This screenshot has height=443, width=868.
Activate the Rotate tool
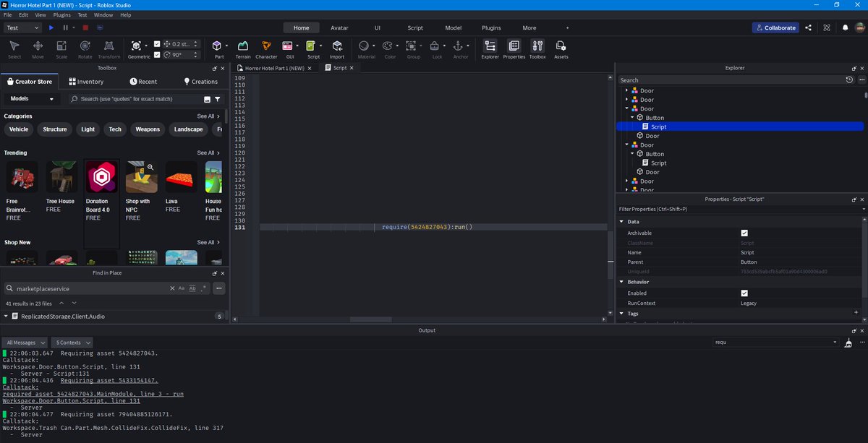(x=85, y=49)
